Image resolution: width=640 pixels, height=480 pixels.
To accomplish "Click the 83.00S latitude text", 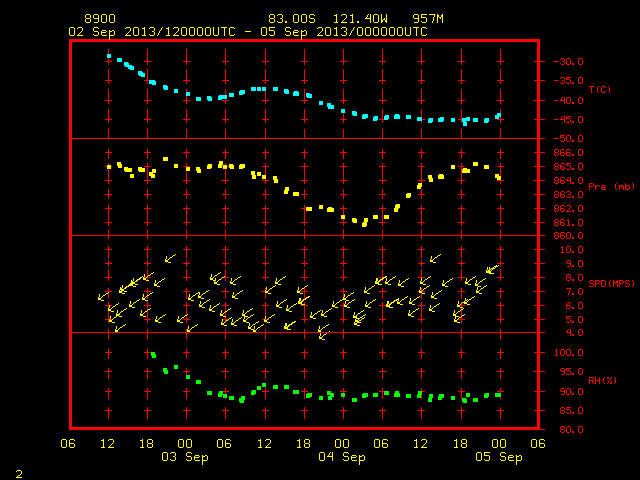I will coord(292,19).
